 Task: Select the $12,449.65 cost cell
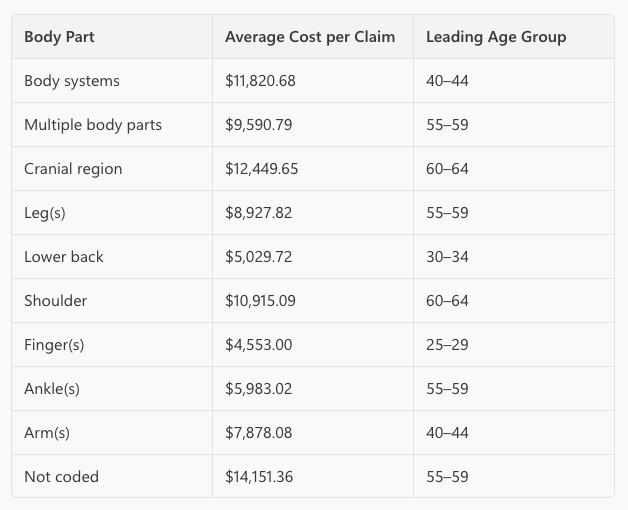tap(262, 169)
